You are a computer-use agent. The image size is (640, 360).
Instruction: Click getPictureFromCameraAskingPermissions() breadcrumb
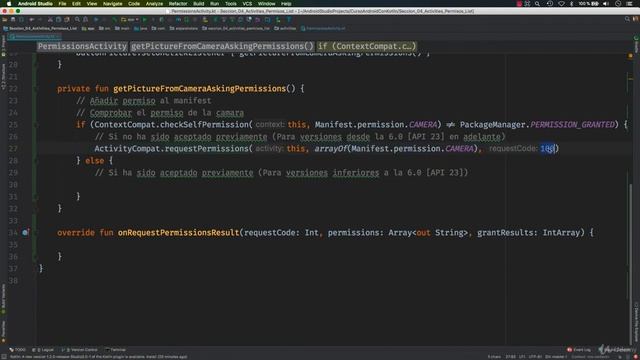[x=222, y=46]
